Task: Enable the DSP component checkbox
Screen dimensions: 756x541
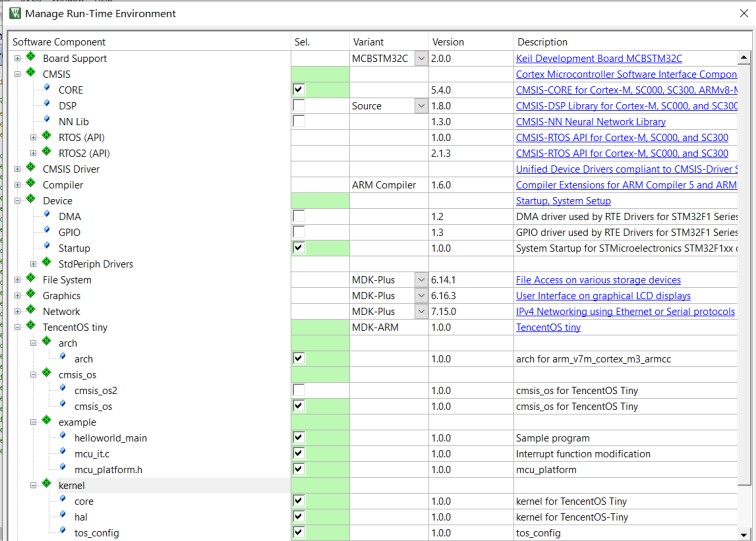Action: point(298,106)
